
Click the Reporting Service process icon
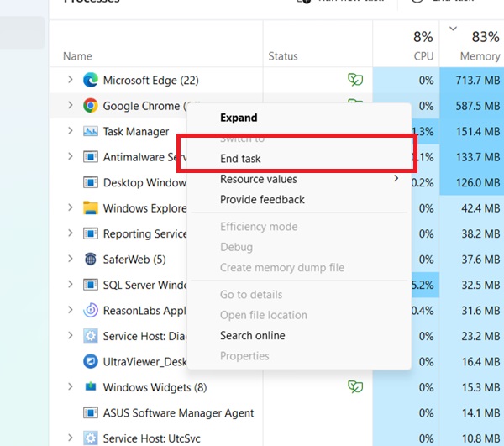click(91, 233)
